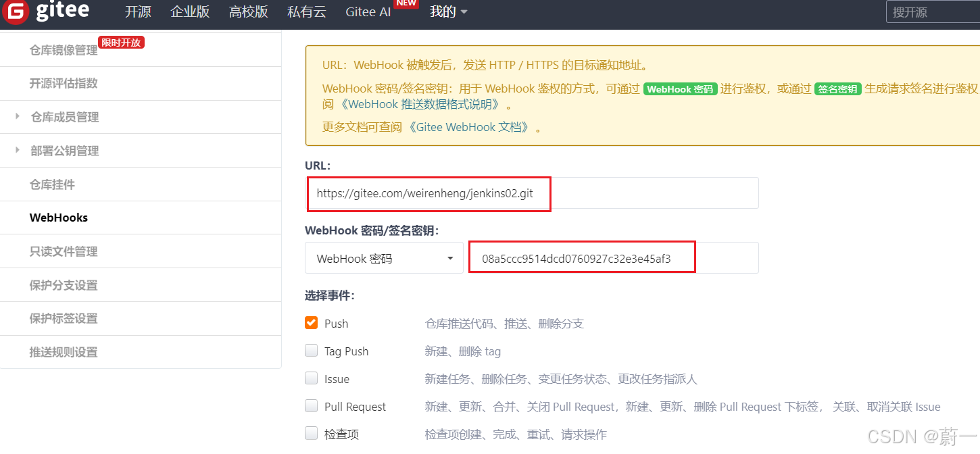
Task: Open 仓库挂件 in sidebar
Action: [52, 184]
